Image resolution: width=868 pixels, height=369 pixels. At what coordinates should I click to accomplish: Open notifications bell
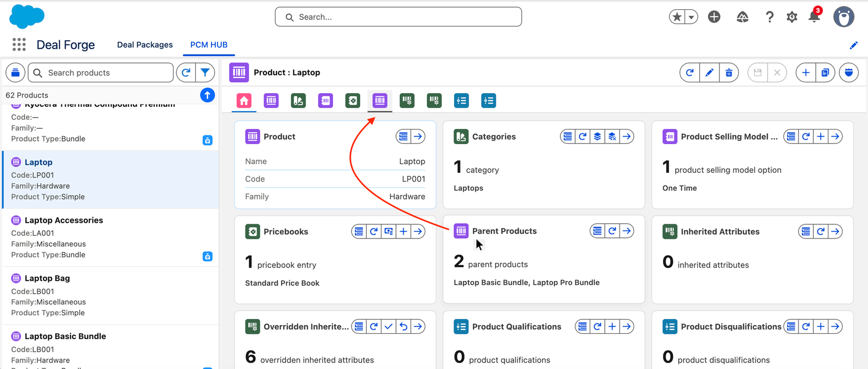tap(814, 17)
